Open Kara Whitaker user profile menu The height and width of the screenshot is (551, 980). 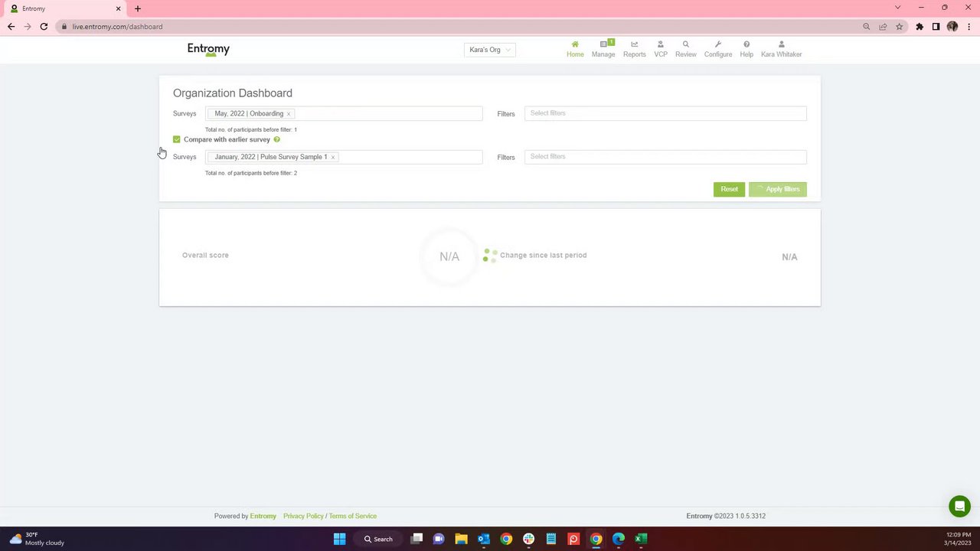point(781,49)
